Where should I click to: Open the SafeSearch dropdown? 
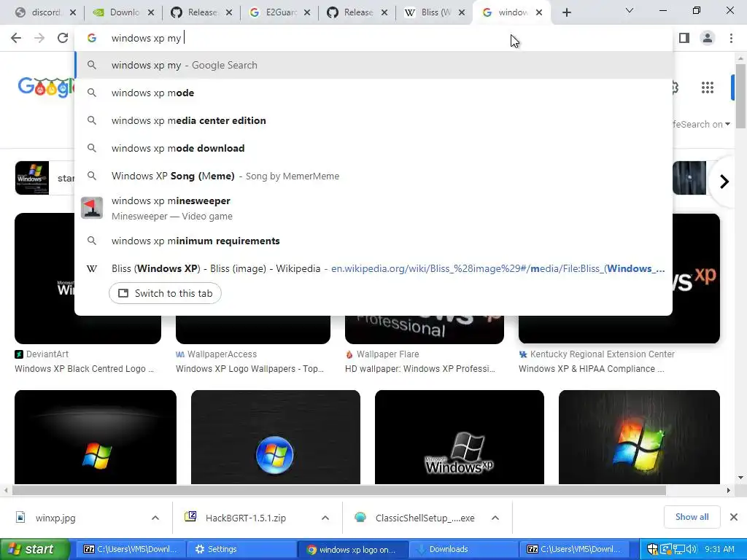[701, 124]
